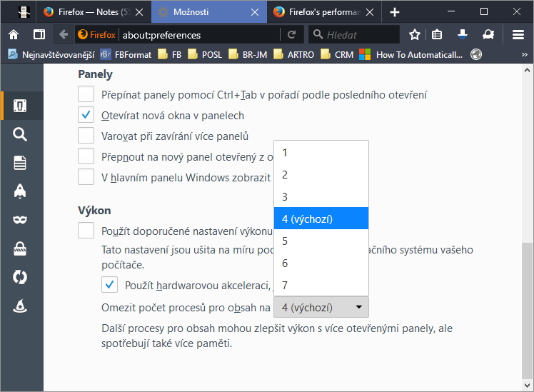Open the Search preferences magnifier category
This screenshot has width=534, height=392.
coord(20,134)
